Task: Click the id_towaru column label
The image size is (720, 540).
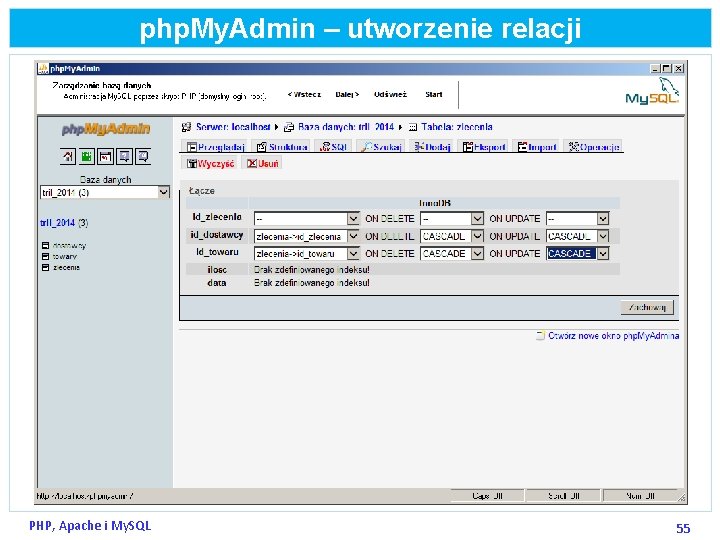Action: click(x=217, y=252)
